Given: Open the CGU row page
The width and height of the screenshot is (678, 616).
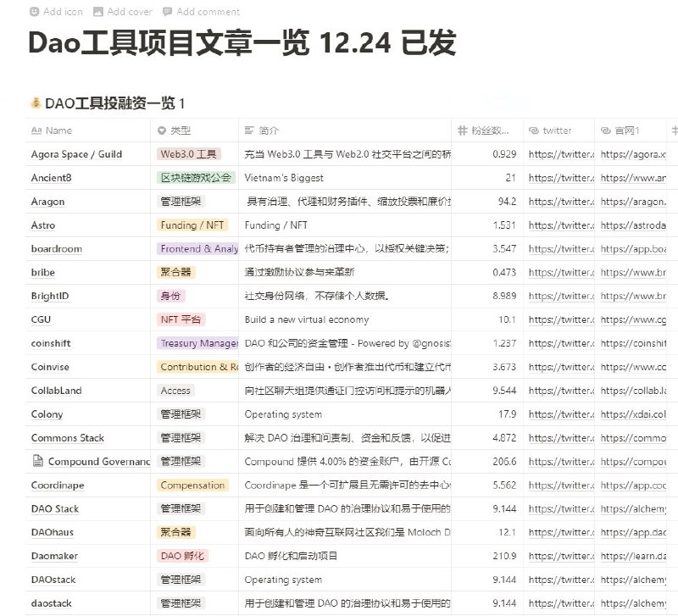Looking at the screenshot, I should click(41, 320).
